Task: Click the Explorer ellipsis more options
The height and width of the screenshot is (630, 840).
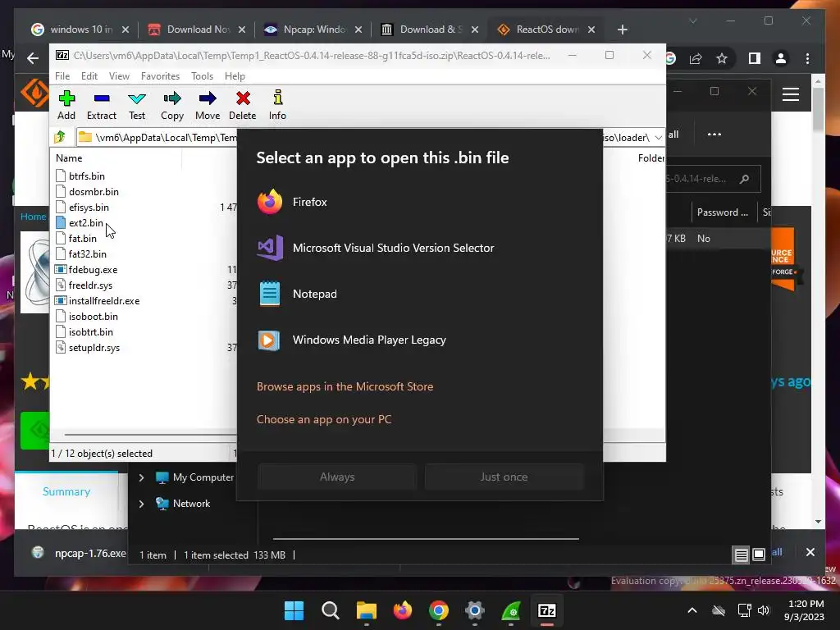Action: click(x=714, y=134)
